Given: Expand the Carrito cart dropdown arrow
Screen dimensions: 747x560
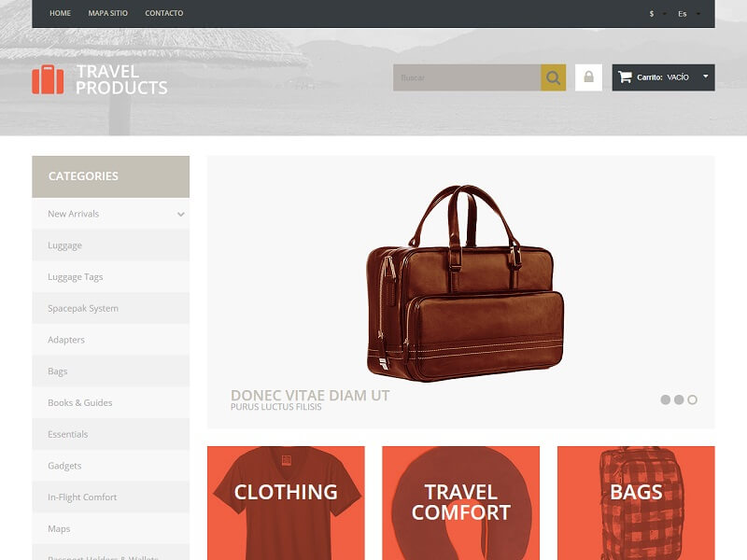Looking at the screenshot, I should pyautogui.click(x=706, y=77).
